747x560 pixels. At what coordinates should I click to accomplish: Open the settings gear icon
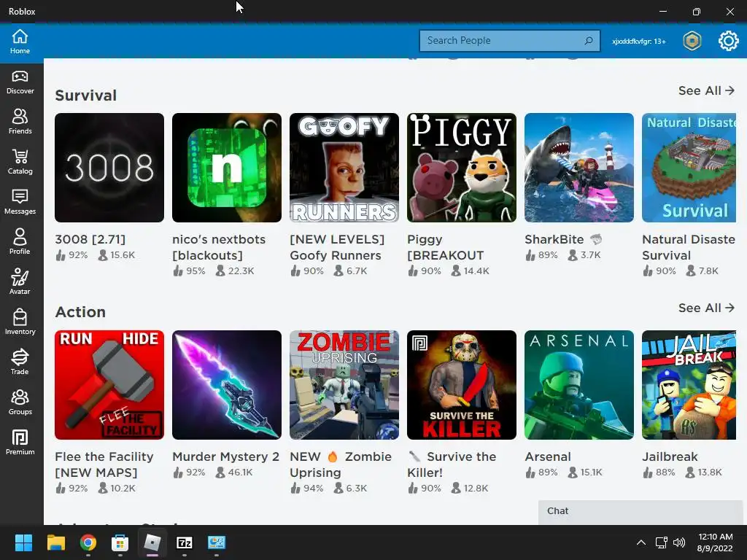tap(728, 41)
